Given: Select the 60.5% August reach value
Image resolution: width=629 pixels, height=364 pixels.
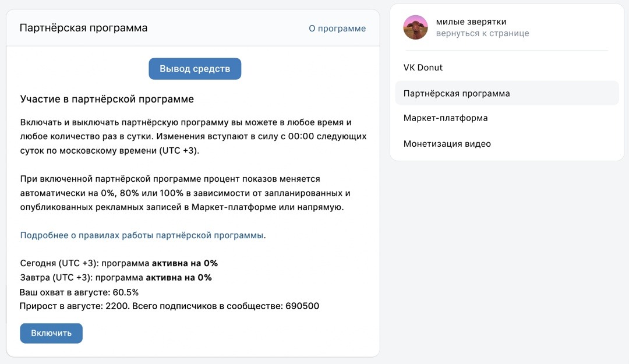Looking at the screenshot, I should 129,292.
